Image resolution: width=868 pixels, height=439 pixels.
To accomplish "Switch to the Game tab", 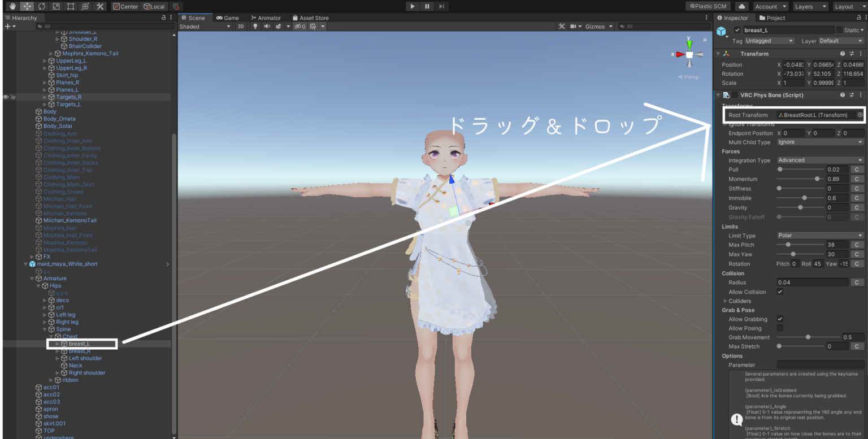I will pyautogui.click(x=228, y=18).
